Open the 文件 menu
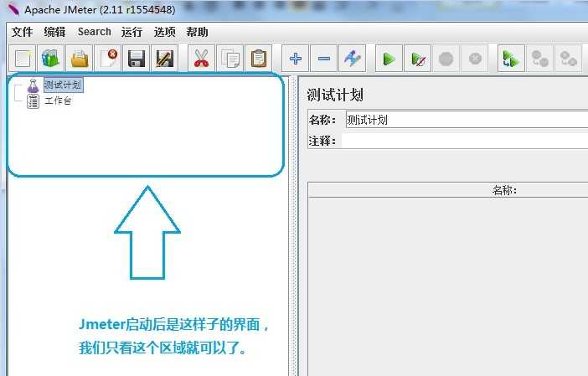Screen dimensions: 588x376 [x=22, y=32]
